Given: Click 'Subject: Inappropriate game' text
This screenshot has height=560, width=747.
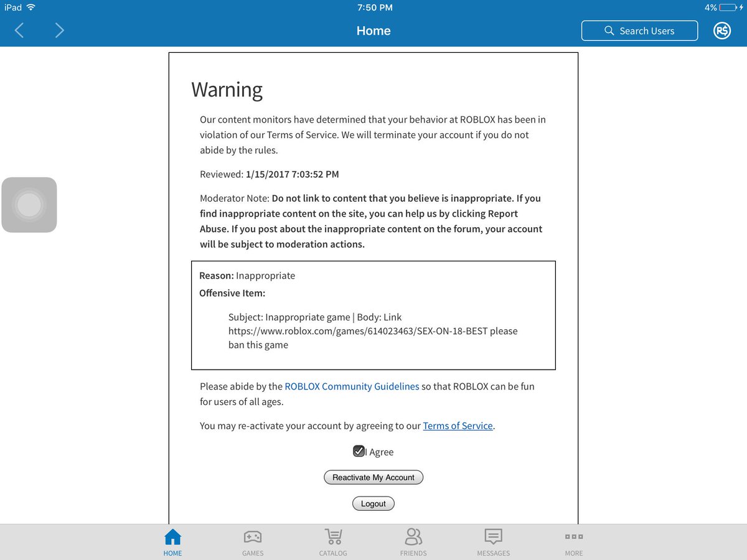Looking at the screenshot, I should click(289, 317).
